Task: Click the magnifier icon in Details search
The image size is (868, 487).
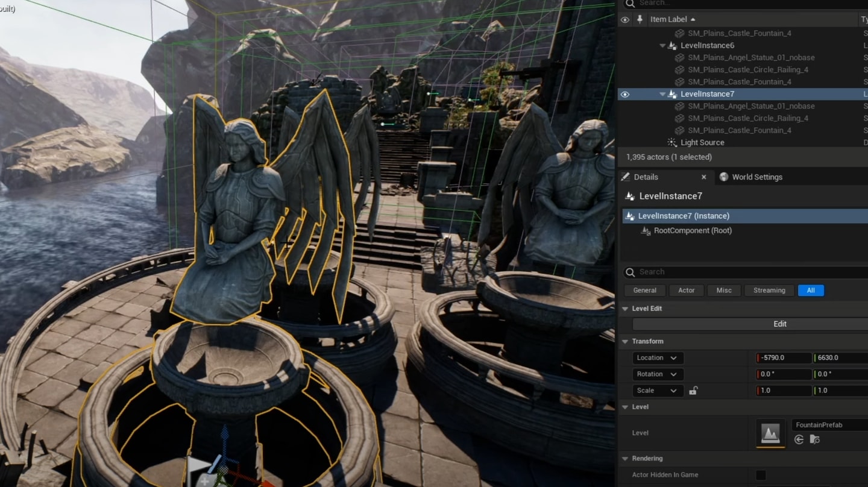Action: click(630, 272)
